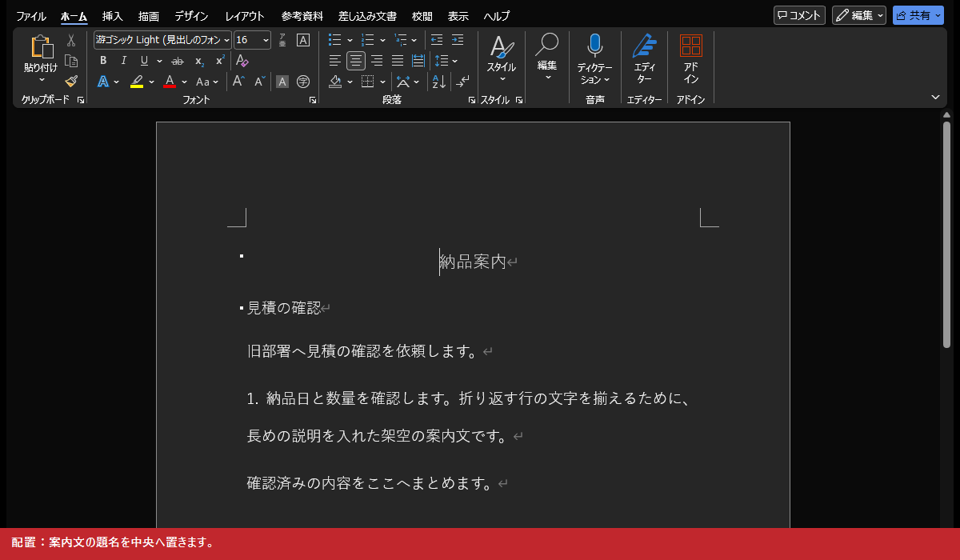Open the font size 16 dropdown
Viewport: 960px width, 560px height.
[265, 40]
